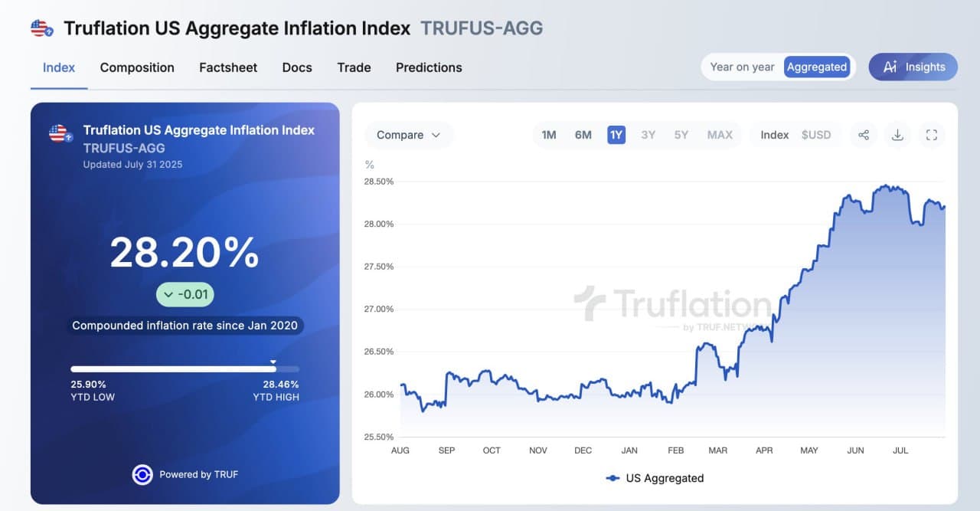Open the Composition tab

click(137, 67)
